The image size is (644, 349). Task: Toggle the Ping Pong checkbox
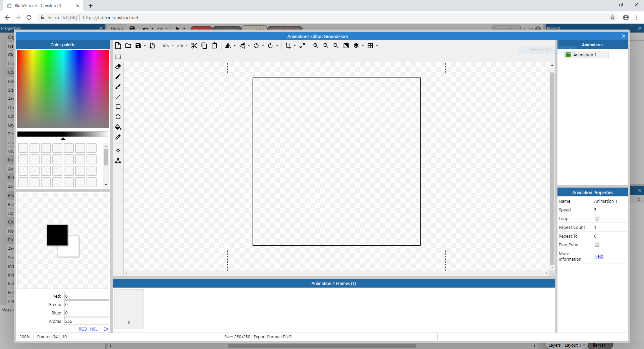[x=597, y=244]
